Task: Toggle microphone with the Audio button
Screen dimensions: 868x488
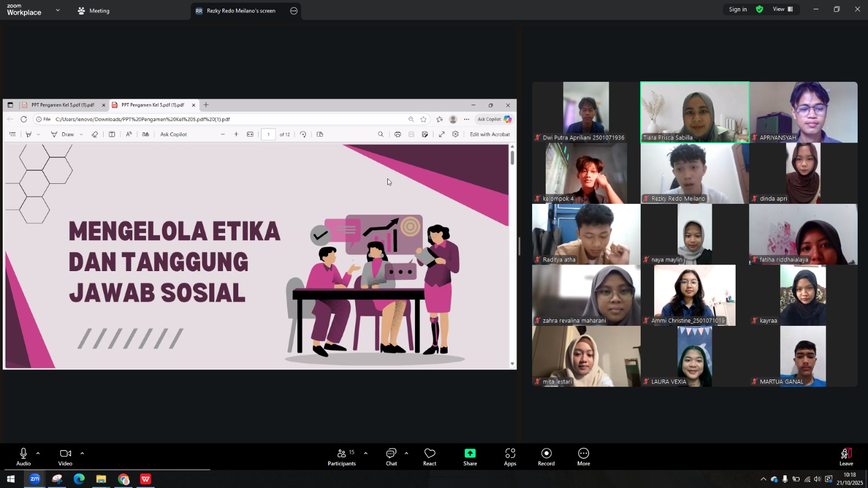Action: [x=23, y=457]
